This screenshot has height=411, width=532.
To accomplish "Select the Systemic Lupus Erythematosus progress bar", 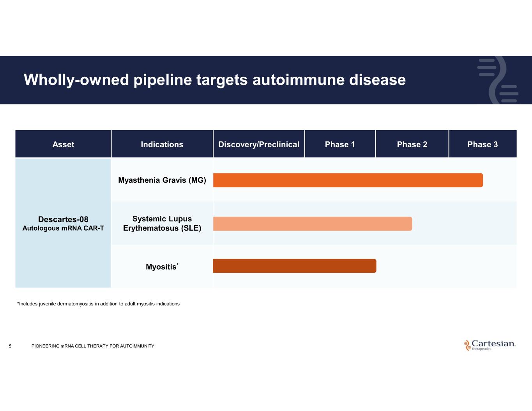I will tap(312, 224).
